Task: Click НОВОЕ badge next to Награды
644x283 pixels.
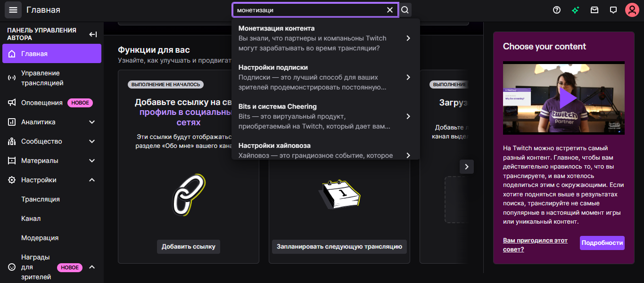Action: 70,267
